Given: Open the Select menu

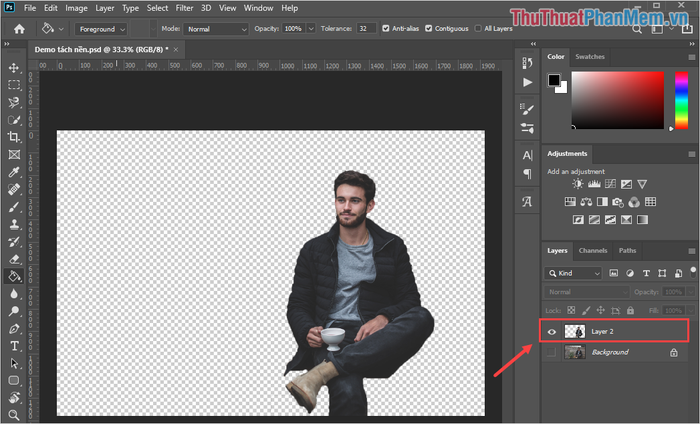Looking at the screenshot, I should click(158, 8).
